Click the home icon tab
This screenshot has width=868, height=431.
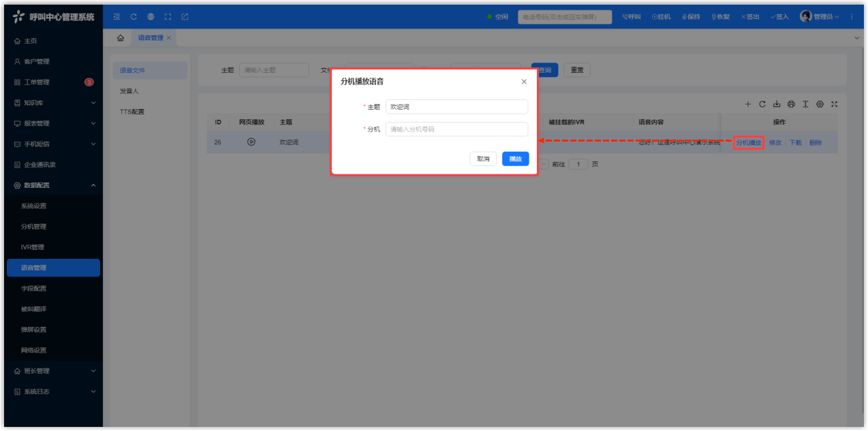121,38
